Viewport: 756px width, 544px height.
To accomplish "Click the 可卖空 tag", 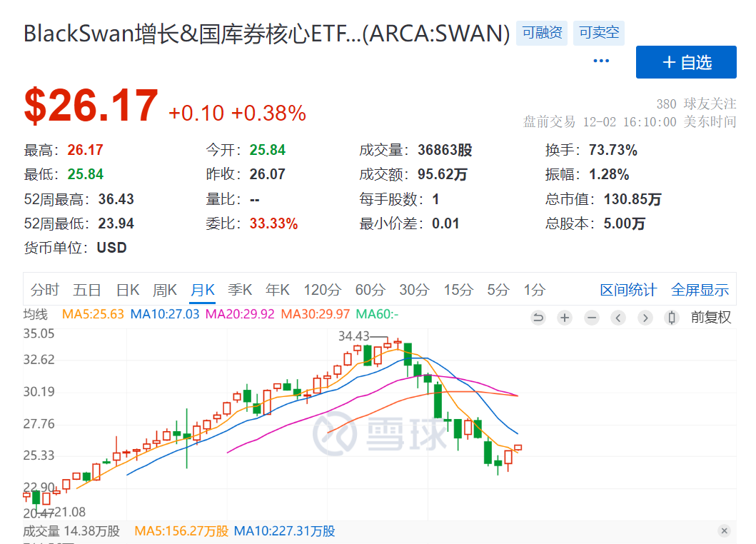I will pos(599,33).
